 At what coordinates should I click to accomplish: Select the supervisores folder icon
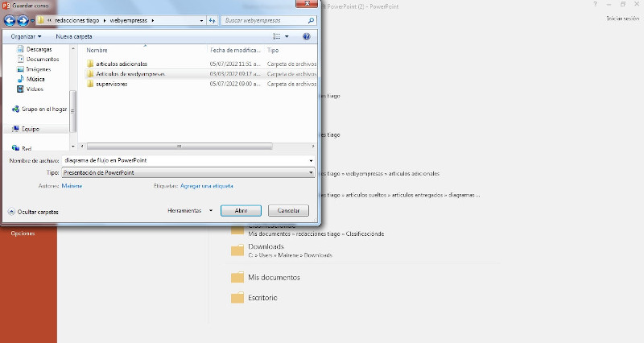tap(90, 84)
